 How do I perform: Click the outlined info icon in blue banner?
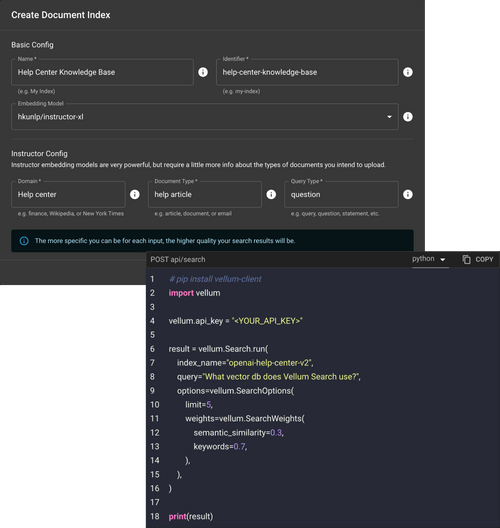coord(24,241)
